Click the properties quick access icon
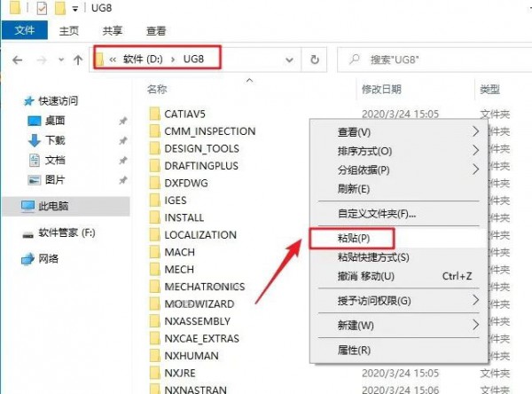532x394 pixels. [42, 8]
